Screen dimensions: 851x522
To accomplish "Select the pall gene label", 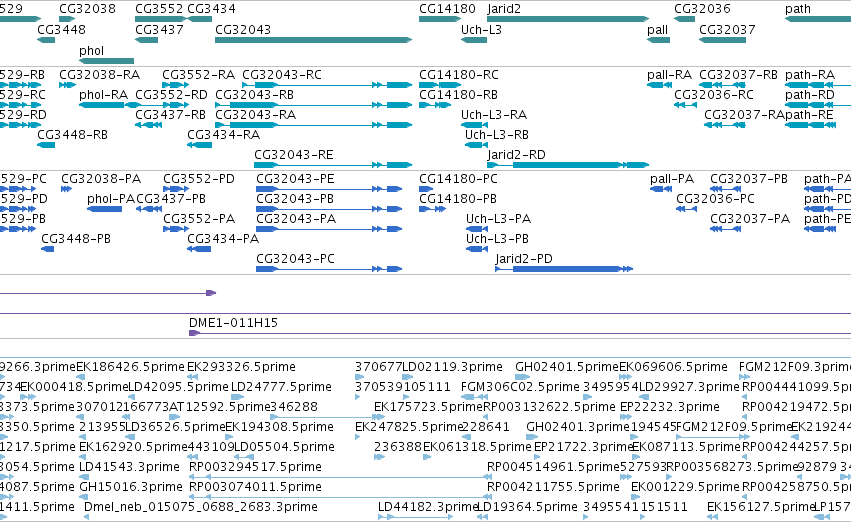I will pyautogui.click(x=657, y=29).
